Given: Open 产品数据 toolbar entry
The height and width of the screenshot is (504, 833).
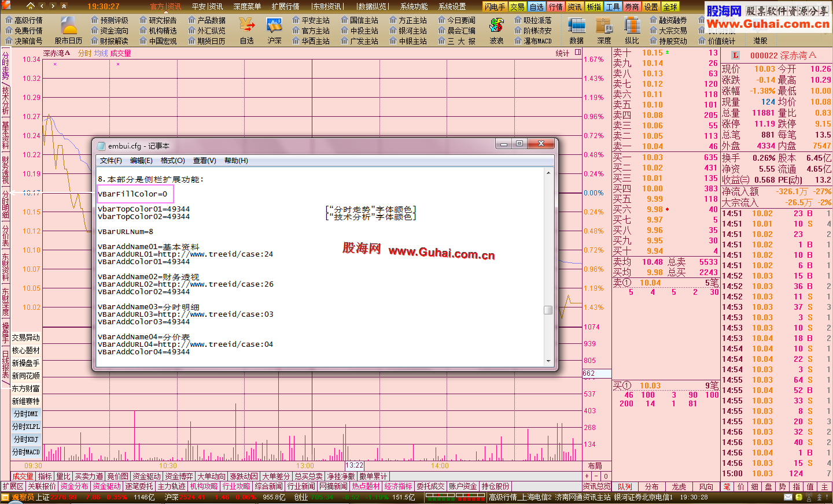Looking at the screenshot, I should pos(207,20).
